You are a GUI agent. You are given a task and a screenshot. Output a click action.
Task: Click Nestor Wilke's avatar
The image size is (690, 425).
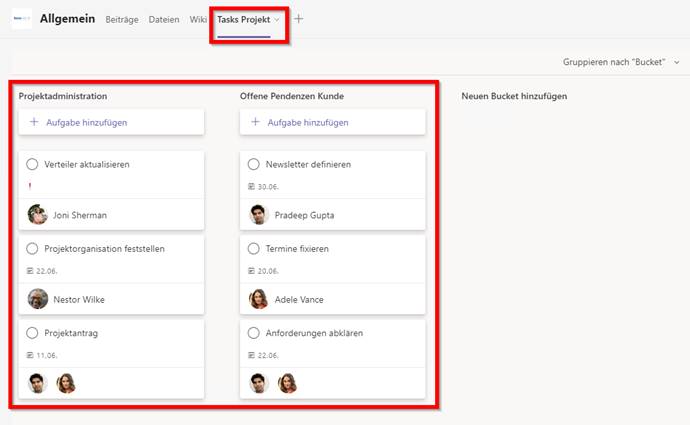(x=37, y=299)
